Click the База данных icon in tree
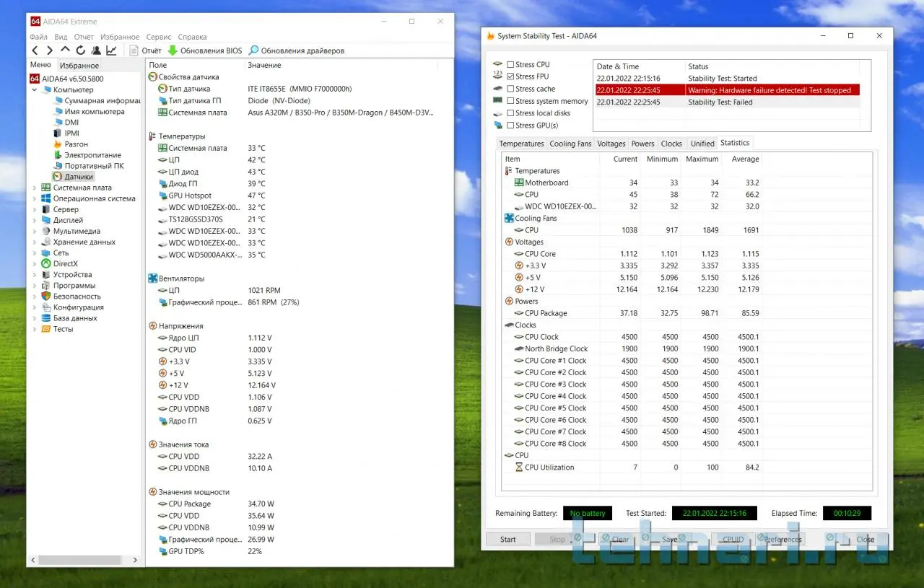This screenshot has height=588, width=924. (x=46, y=318)
